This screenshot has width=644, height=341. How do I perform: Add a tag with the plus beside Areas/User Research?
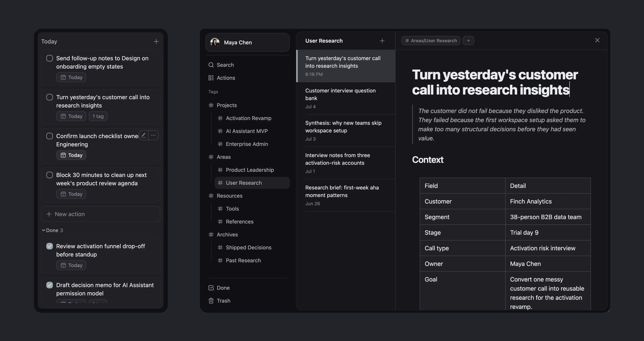pyautogui.click(x=468, y=40)
